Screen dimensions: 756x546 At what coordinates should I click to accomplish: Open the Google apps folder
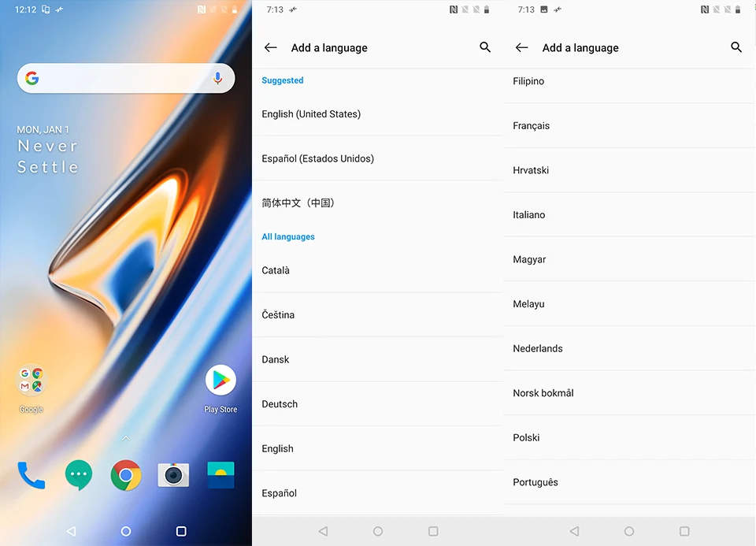click(x=31, y=388)
